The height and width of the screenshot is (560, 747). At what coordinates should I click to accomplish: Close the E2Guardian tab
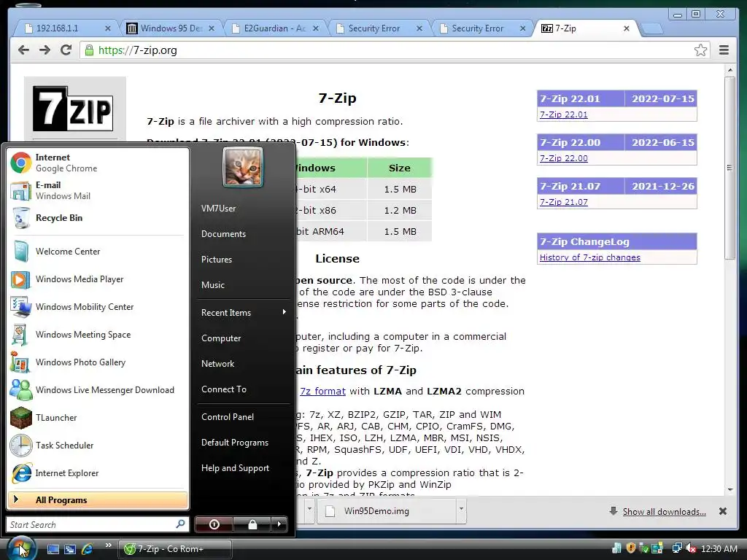315,28
